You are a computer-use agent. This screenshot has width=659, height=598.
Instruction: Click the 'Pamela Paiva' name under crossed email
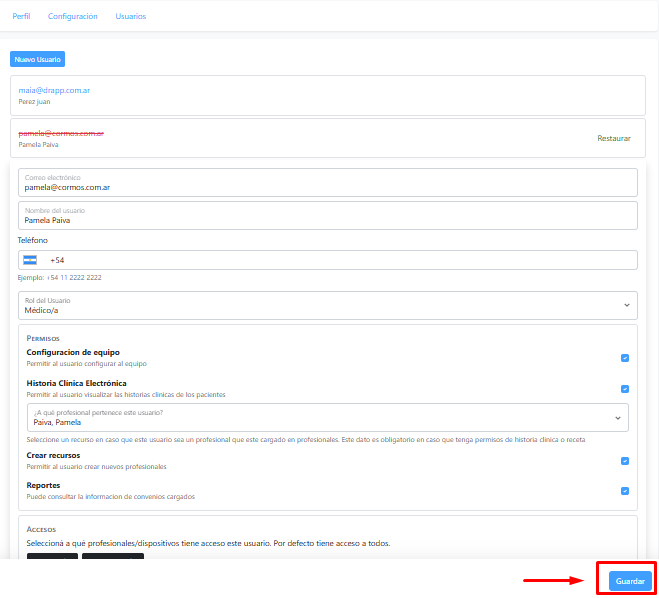(38, 145)
